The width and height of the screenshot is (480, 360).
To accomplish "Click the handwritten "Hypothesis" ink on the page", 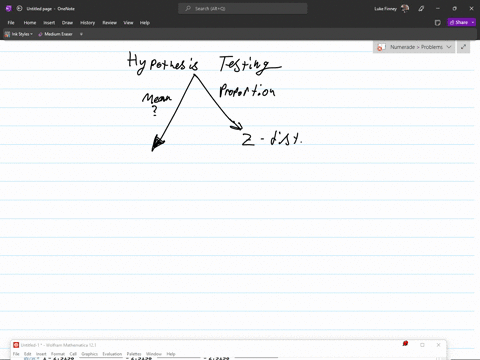I will click(163, 63).
